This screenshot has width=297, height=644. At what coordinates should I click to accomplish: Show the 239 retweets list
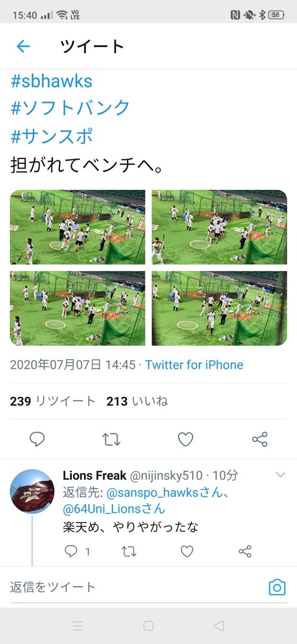(53, 401)
